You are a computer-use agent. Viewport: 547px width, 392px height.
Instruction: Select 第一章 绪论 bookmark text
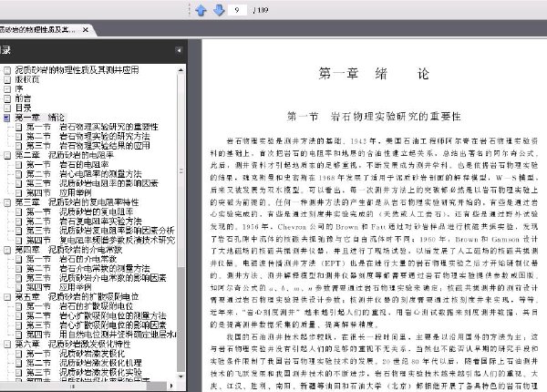pos(40,118)
